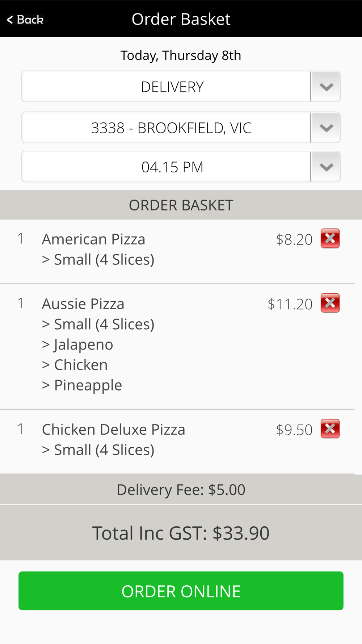Image resolution: width=362 pixels, height=644 pixels.
Task: Tap the Aussie Pizza item name
Action: [x=83, y=304]
